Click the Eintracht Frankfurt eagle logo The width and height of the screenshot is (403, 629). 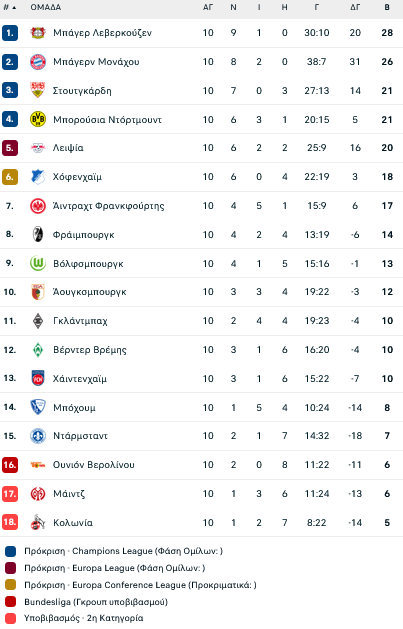click(38, 206)
